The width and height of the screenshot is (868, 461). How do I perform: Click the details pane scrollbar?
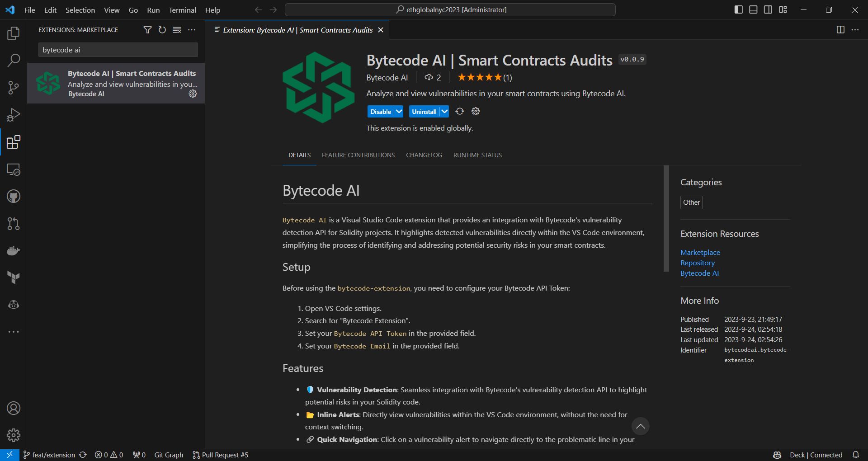point(666,219)
